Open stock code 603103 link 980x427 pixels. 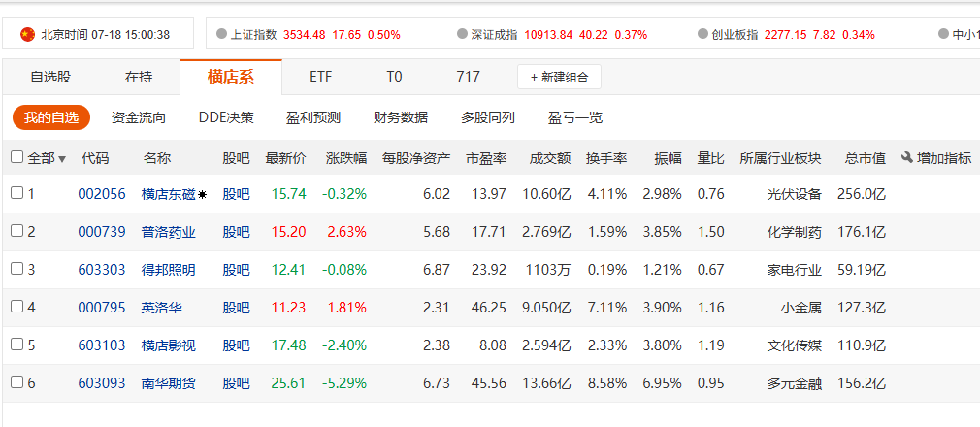pos(102,345)
